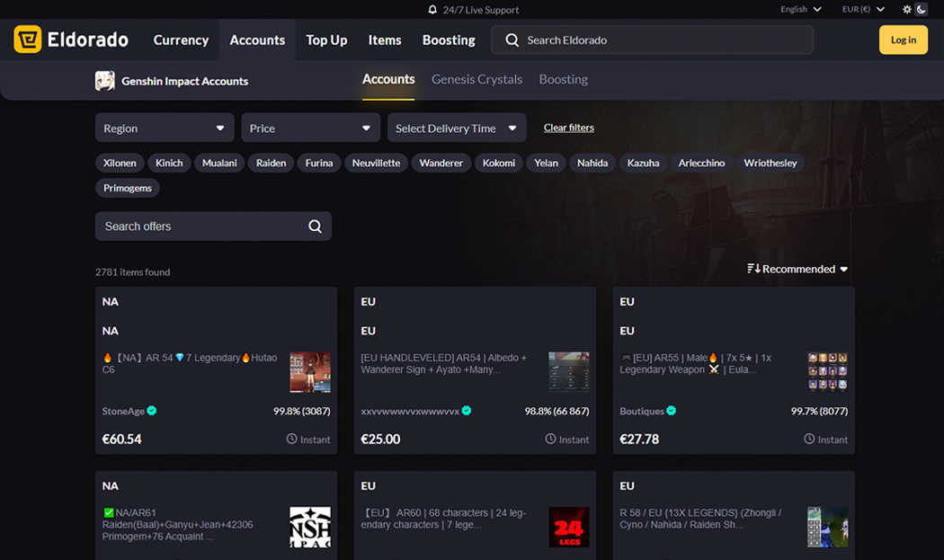The height and width of the screenshot is (560, 944).
Task: Select the Accounts sub-tab
Action: [388, 79]
